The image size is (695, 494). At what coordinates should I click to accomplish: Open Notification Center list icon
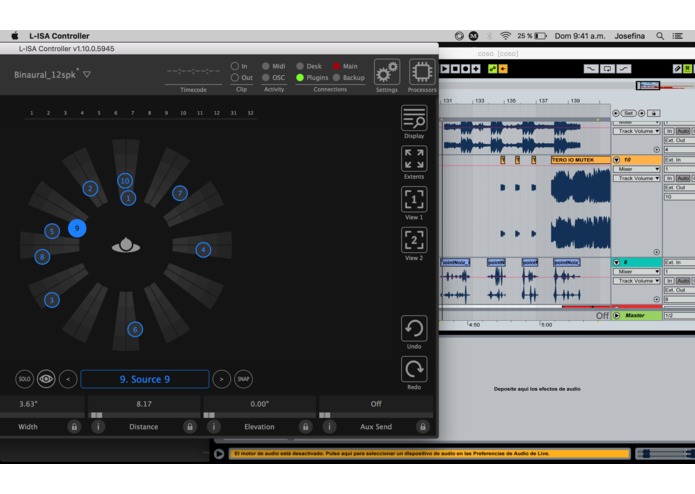pyautogui.click(x=677, y=36)
